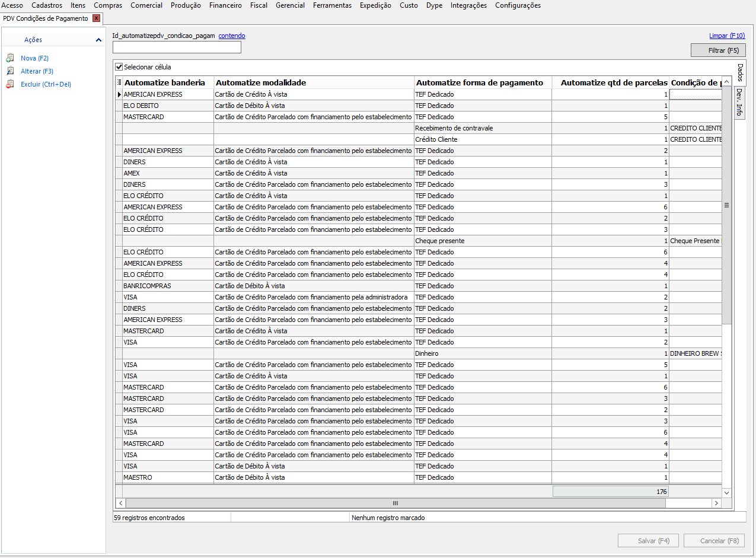Screen dimensions: 756x558
Task: Click the 59 registros encontrados status text
Action: [149, 518]
